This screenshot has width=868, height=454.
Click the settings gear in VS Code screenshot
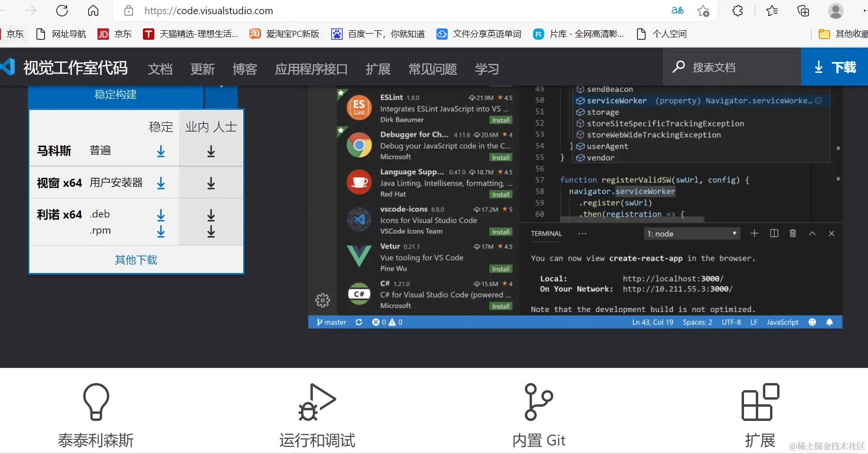tap(323, 300)
